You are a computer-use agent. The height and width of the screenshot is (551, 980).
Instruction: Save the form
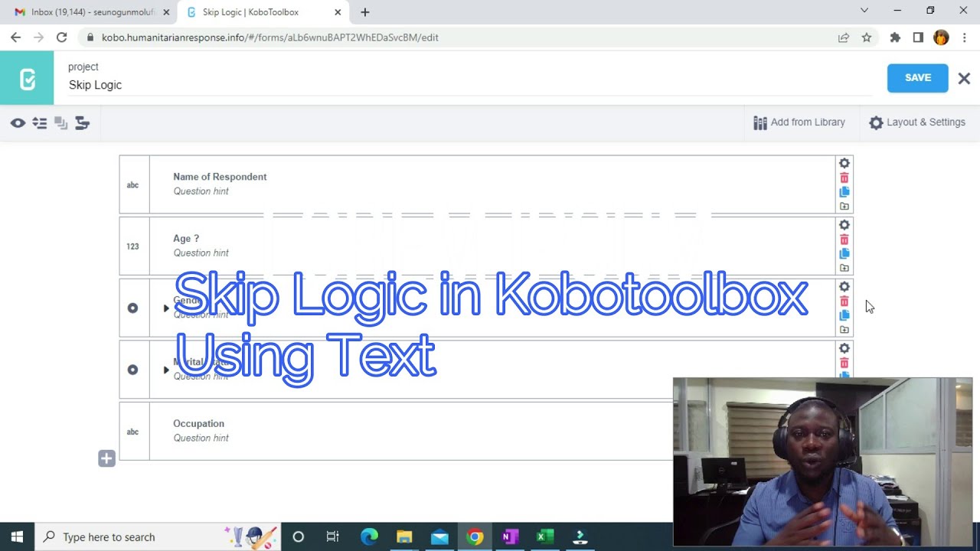point(917,78)
